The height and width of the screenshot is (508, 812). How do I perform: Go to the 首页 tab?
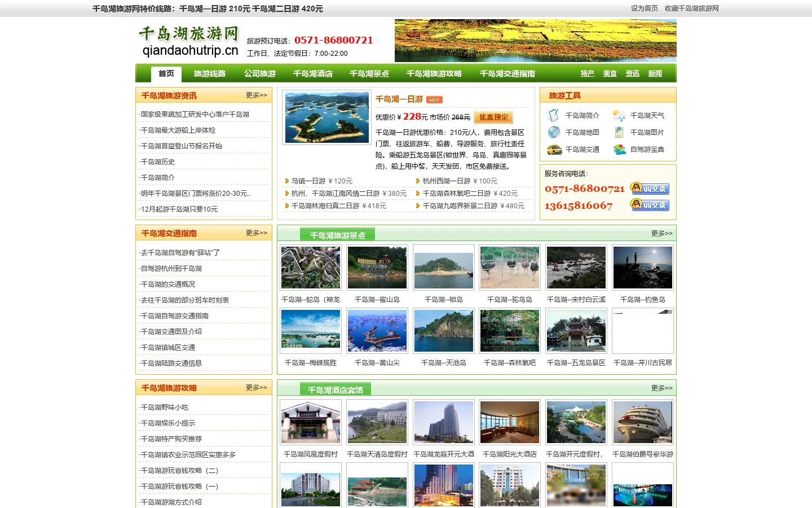click(166, 73)
